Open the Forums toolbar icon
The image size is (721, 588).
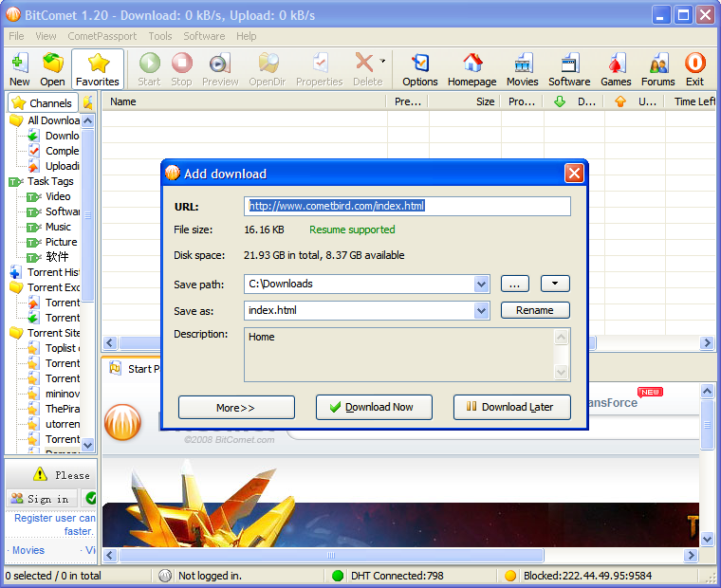click(x=658, y=69)
